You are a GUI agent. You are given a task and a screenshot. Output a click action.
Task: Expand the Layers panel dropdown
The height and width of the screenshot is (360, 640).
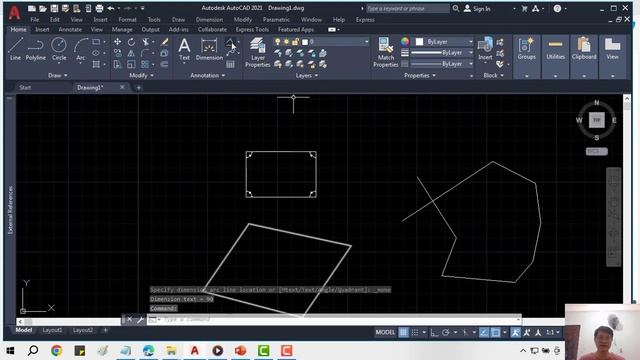307,76
